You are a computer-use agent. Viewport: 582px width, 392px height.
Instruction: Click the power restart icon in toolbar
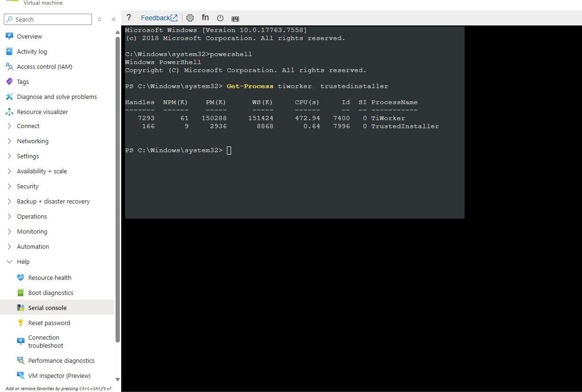(220, 18)
